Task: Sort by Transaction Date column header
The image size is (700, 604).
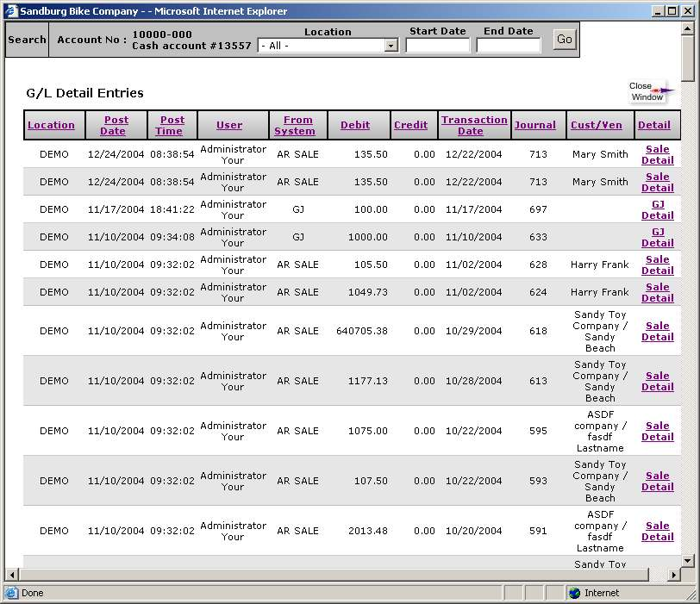Action: (x=473, y=126)
